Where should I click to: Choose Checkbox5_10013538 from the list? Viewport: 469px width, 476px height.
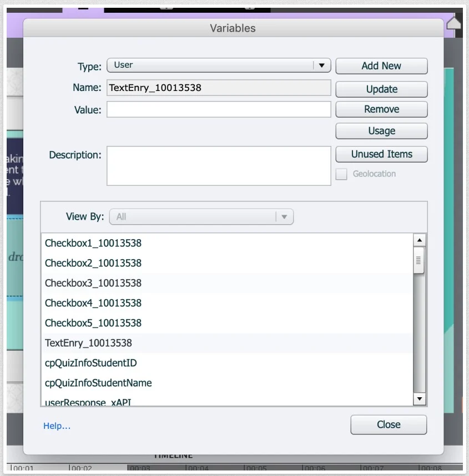pos(93,323)
